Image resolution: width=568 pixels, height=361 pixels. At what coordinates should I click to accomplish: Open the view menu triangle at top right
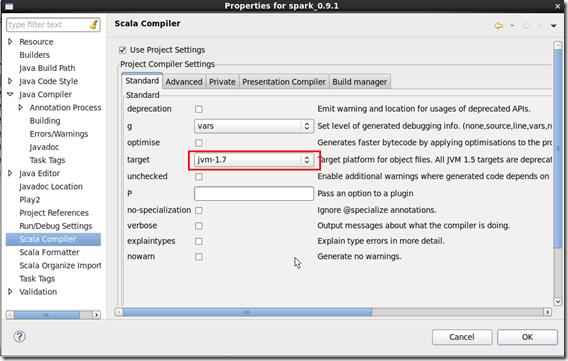coord(554,26)
